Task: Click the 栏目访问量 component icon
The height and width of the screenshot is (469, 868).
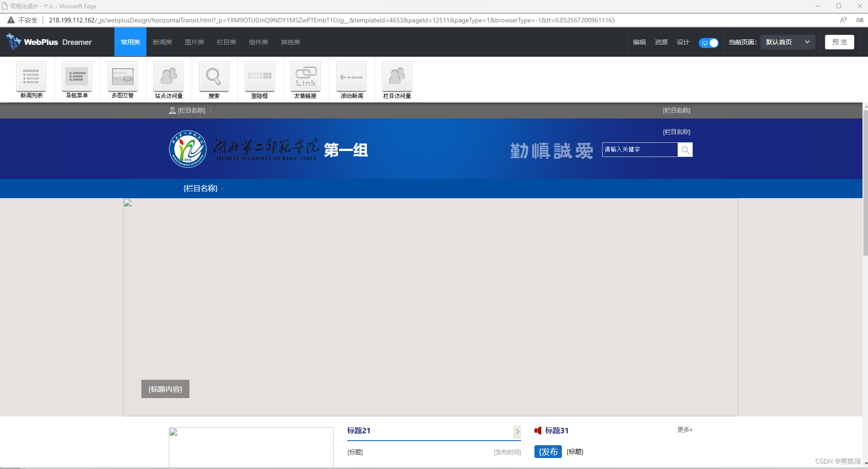Action: click(x=397, y=80)
